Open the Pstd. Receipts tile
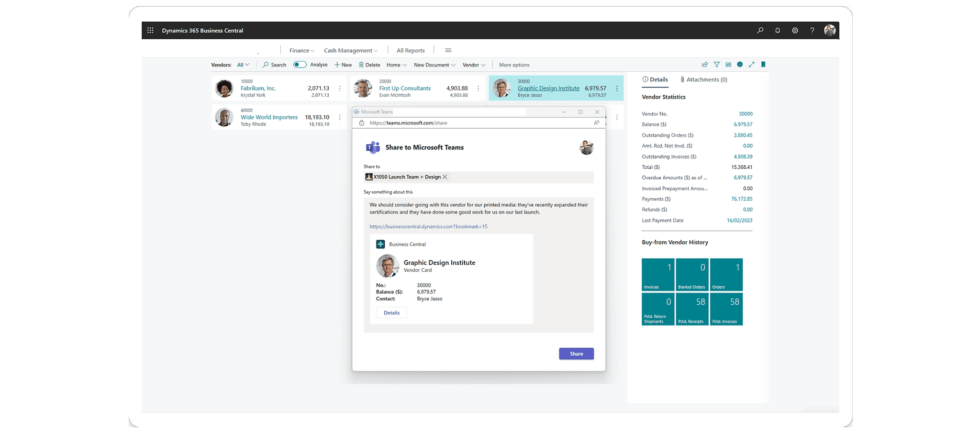This screenshot has height=434, width=980. pos(692,309)
